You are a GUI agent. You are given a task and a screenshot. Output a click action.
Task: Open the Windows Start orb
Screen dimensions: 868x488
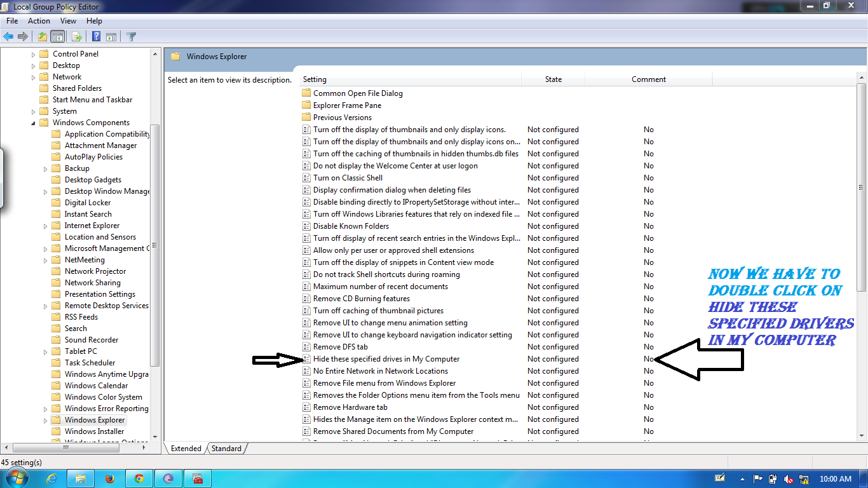(x=17, y=478)
